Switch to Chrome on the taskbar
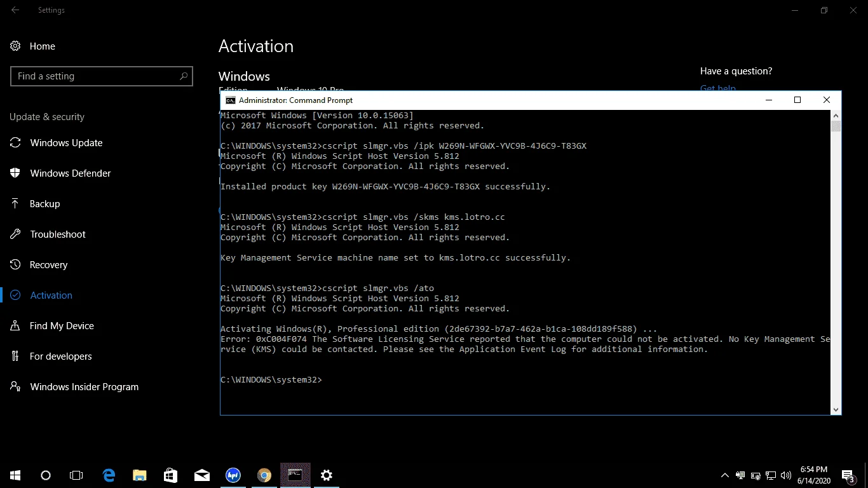This screenshot has height=488, width=868. pos(264,475)
